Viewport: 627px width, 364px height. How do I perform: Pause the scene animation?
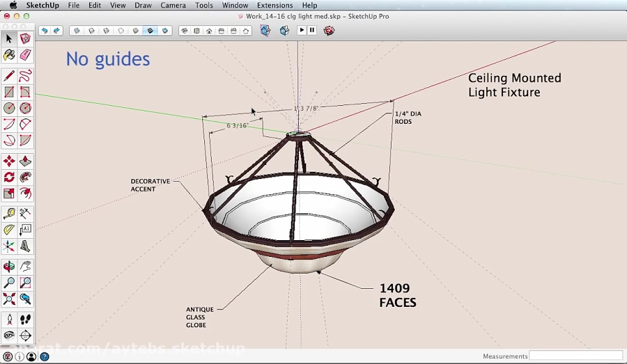pyautogui.click(x=311, y=31)
